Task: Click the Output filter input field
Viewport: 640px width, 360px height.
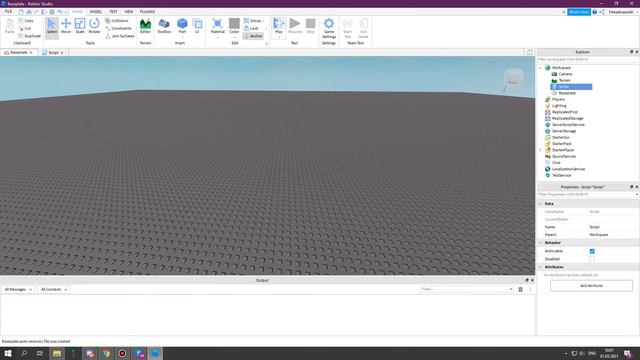Action: coord(464,289)
